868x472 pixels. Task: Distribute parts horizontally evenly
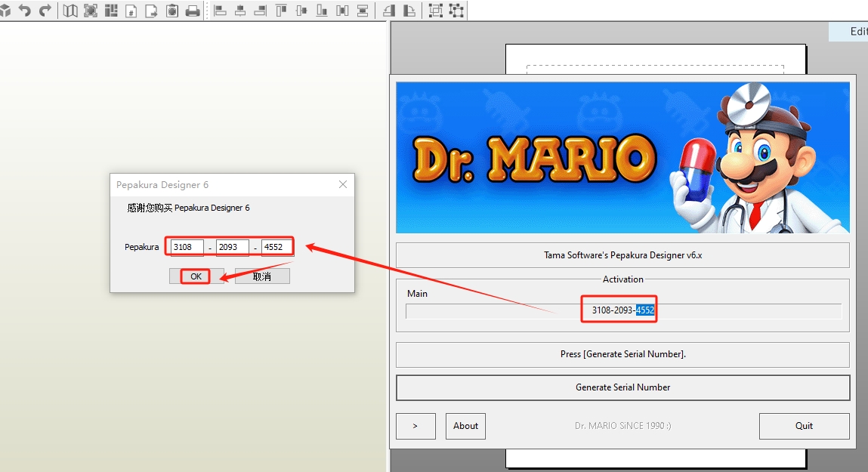(x=342, y=11)
